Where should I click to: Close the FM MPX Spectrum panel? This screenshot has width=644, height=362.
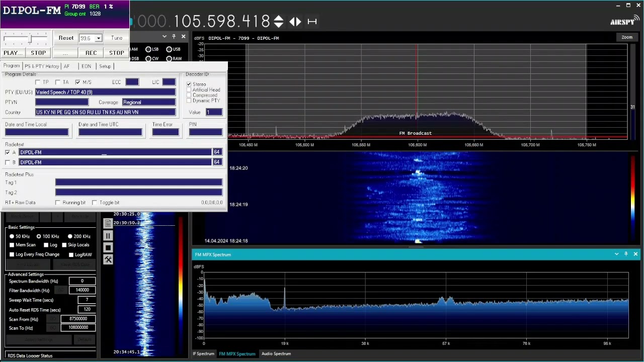(x=635, y=254)
